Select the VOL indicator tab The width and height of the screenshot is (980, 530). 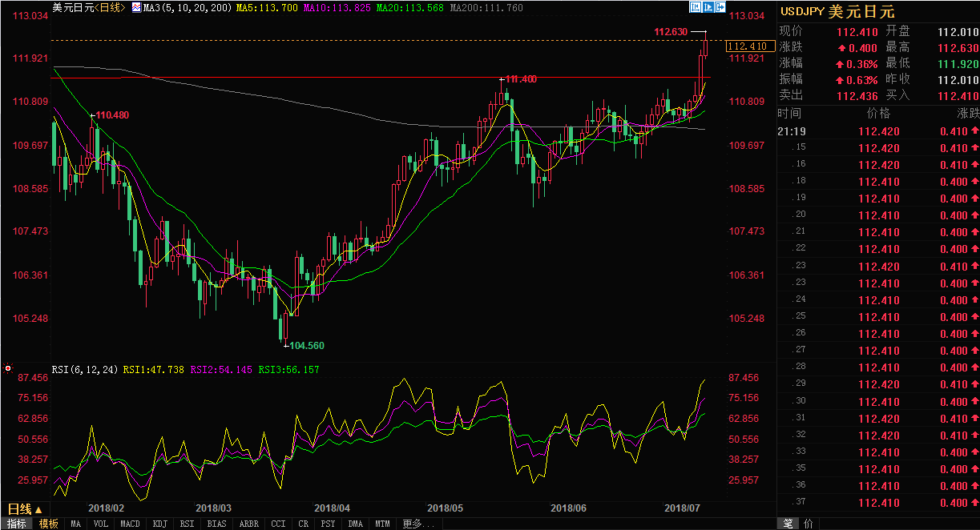point(100,524)
